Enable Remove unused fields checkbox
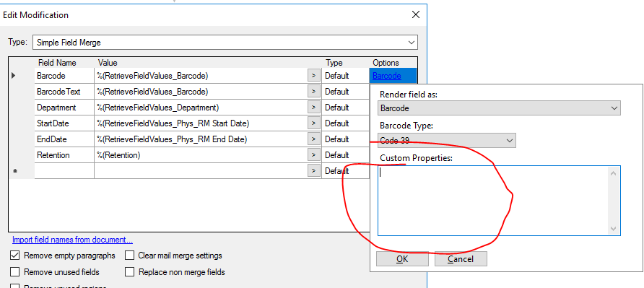This screenshot has height=288, width=644. (x=14, y=272)
